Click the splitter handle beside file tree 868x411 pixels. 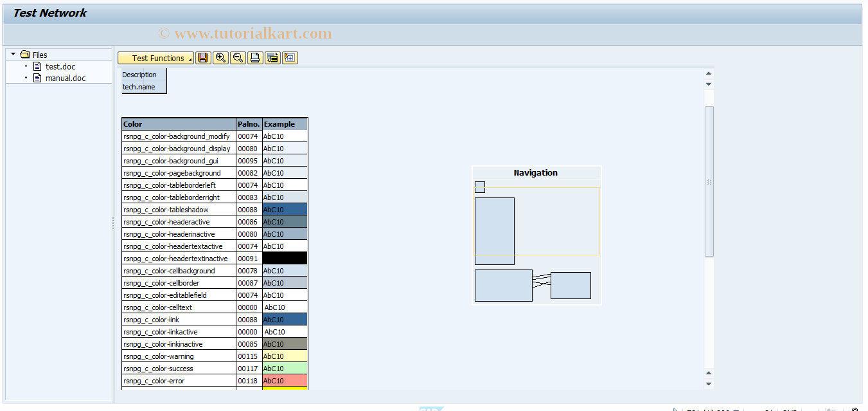(113, 223)
